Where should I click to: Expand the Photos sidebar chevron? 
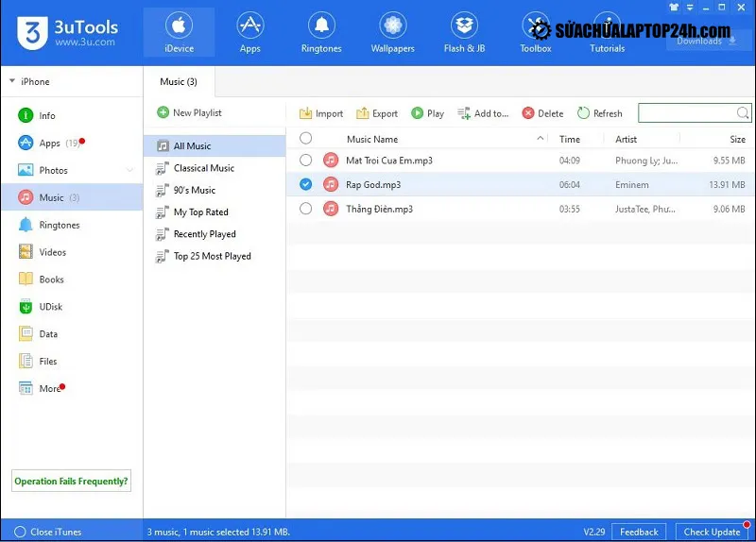[x=129, y=171]
